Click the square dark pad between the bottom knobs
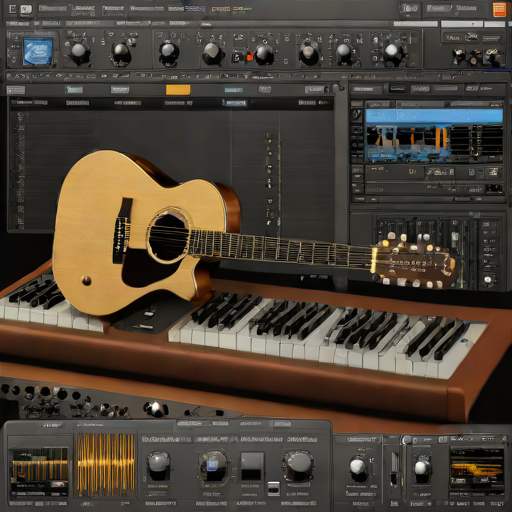 252,465
